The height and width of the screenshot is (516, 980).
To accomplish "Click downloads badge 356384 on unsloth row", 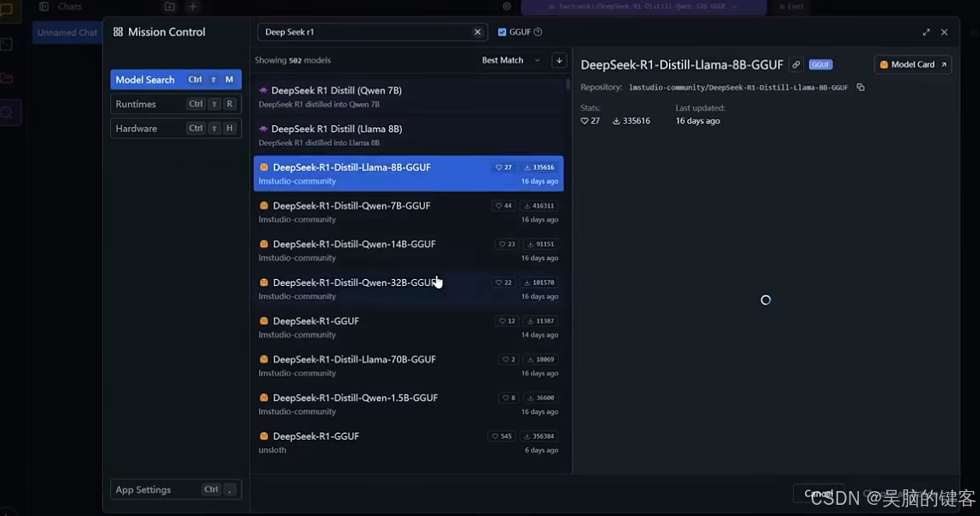I will (539, 436).
